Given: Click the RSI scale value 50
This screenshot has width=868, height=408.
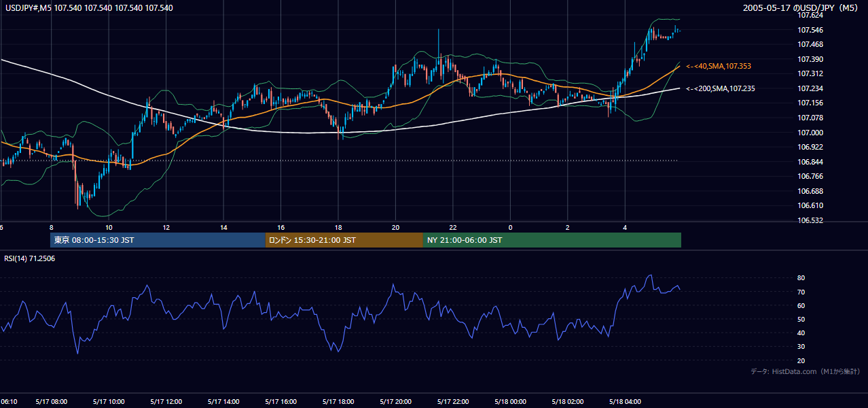Looking at the screenshot, I should pyautogui.click(x=801, y=319).
